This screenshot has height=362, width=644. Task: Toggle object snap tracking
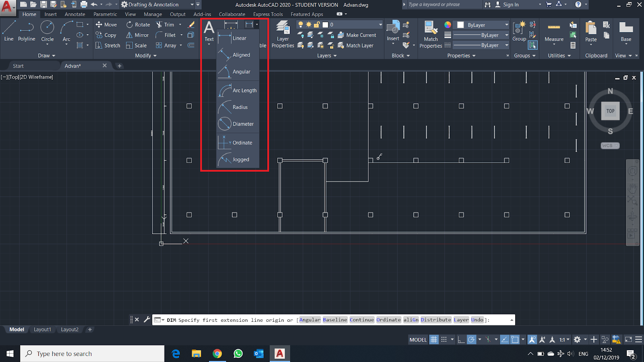pyautogui.click(x=504, y=339)
